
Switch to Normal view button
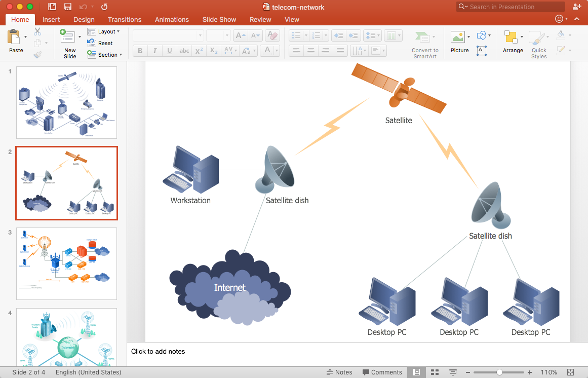tap(416, 372)
